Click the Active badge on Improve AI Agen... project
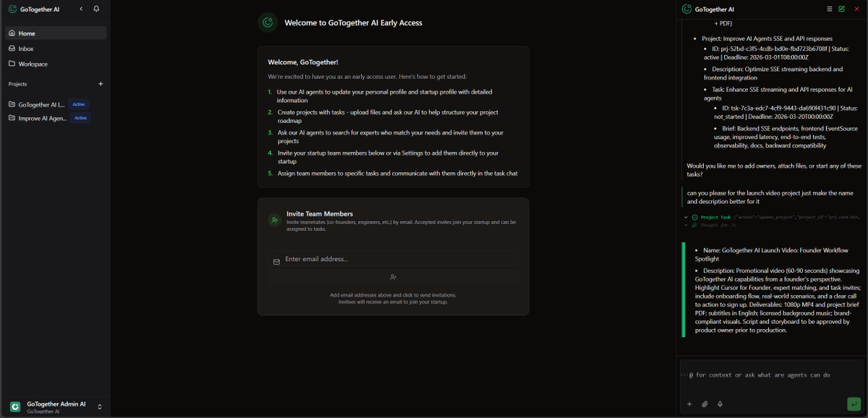This screenshot has width=868, height=418. click(x=80, y=118)
